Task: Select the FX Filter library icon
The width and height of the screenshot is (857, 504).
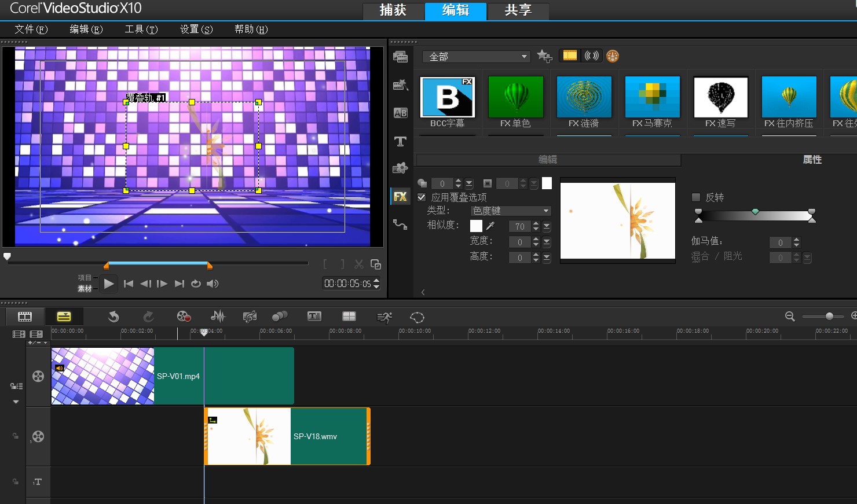Action: (400, 197)
